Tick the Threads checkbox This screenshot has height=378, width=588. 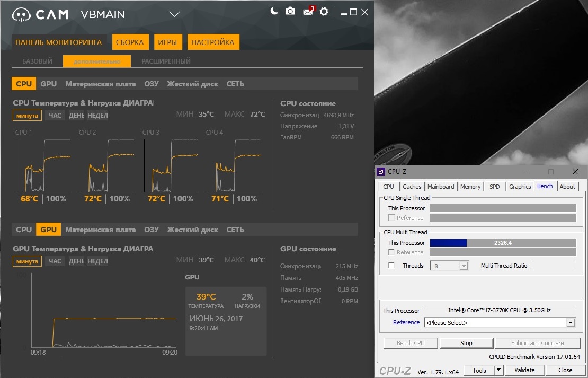click(x=391, y=266)
